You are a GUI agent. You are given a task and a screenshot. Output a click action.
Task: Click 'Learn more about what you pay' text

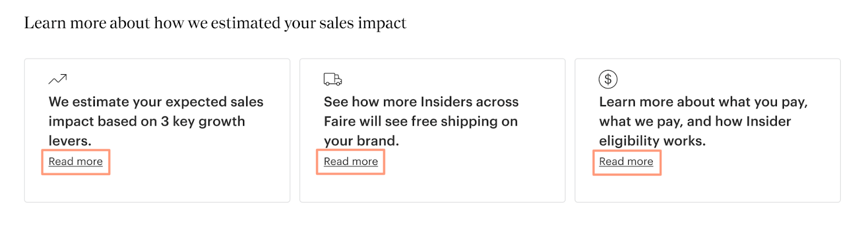(x=703, y=102)
